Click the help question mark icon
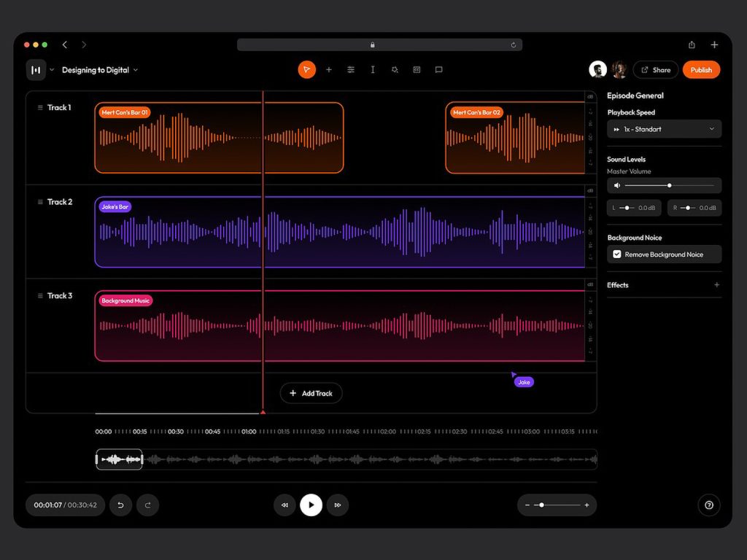Screen dimensions: 747x560 pyautogui.click(x=708, y=505)
